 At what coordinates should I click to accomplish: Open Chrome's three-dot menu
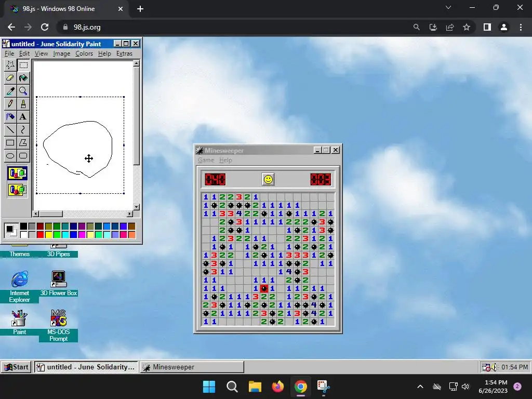click(521, 27)
